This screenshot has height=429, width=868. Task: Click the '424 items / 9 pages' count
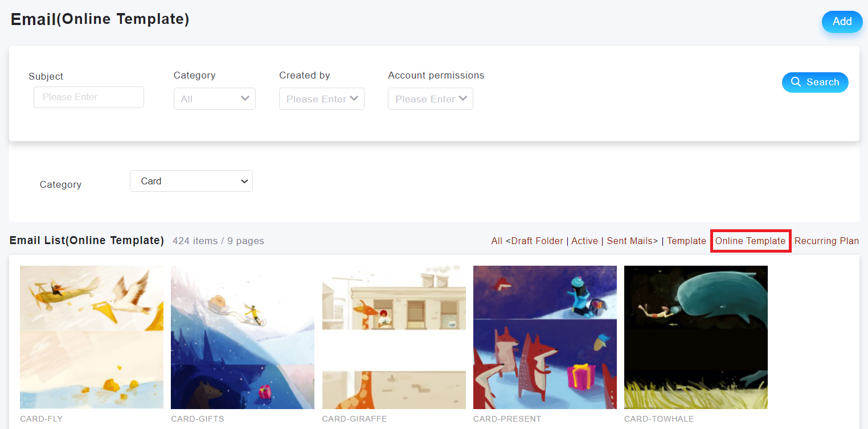218,241
